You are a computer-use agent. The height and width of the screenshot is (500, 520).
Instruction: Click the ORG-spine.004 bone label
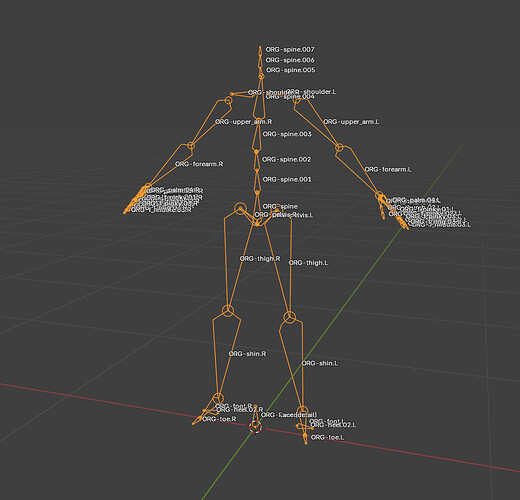coord(290,97)
